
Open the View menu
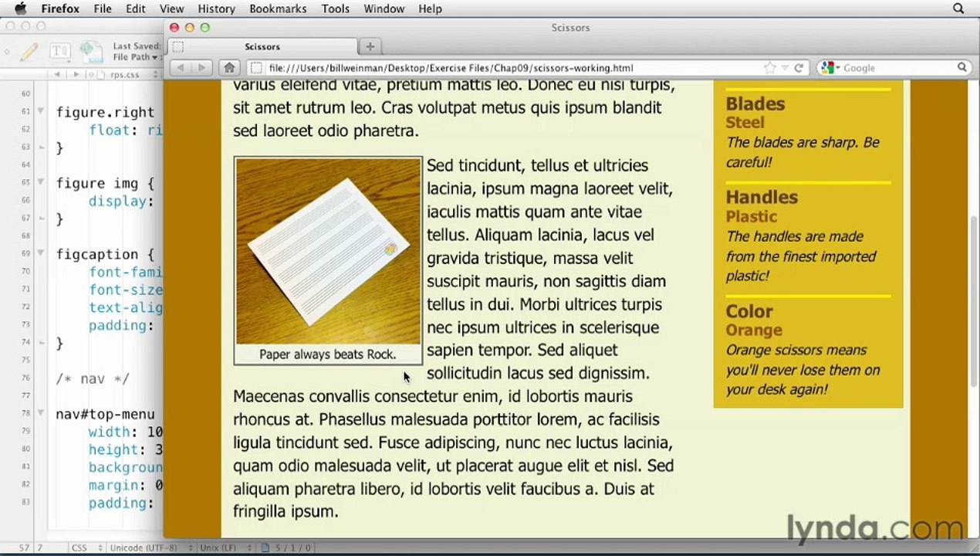pos(171,8)
